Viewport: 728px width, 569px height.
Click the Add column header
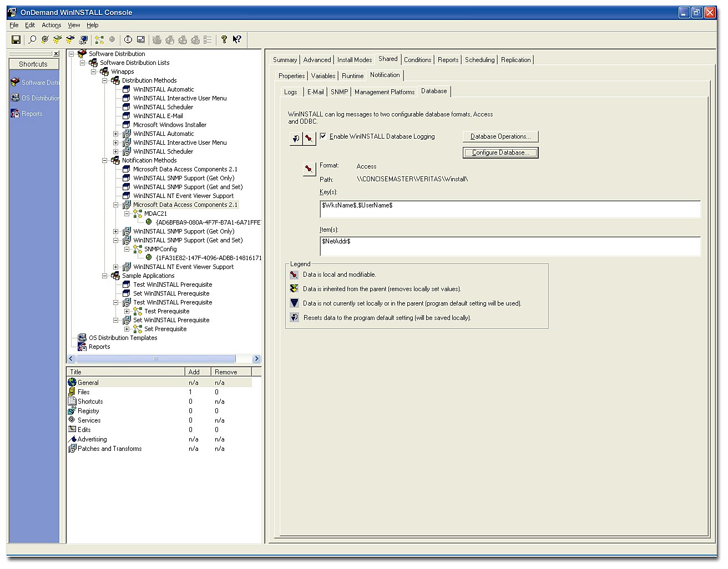point(198,372)
